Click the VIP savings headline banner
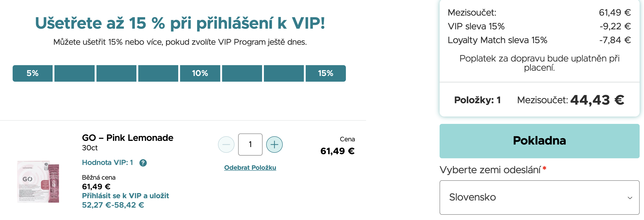 click(180, 23)
